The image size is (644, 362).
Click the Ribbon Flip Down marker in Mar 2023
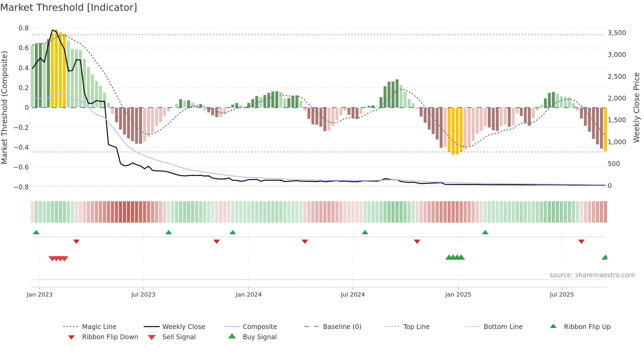(76, 242)
